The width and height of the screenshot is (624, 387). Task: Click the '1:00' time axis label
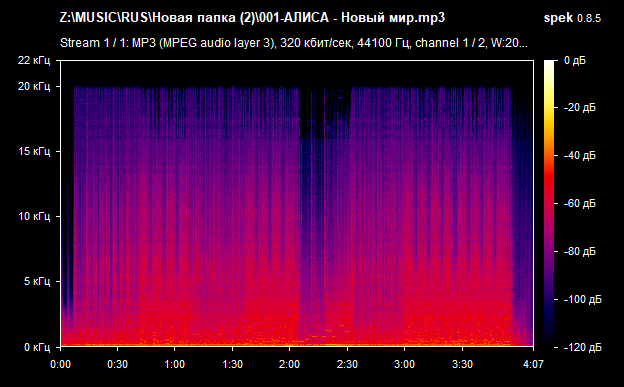pyautogui.click(x=174, y=364)
